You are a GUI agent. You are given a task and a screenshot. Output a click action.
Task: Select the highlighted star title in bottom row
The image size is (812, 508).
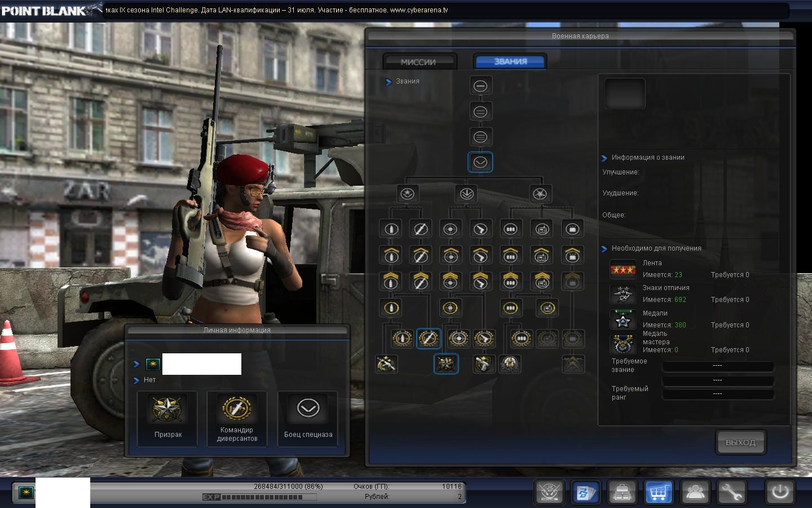pyautogui.click(x=446, y=364)
